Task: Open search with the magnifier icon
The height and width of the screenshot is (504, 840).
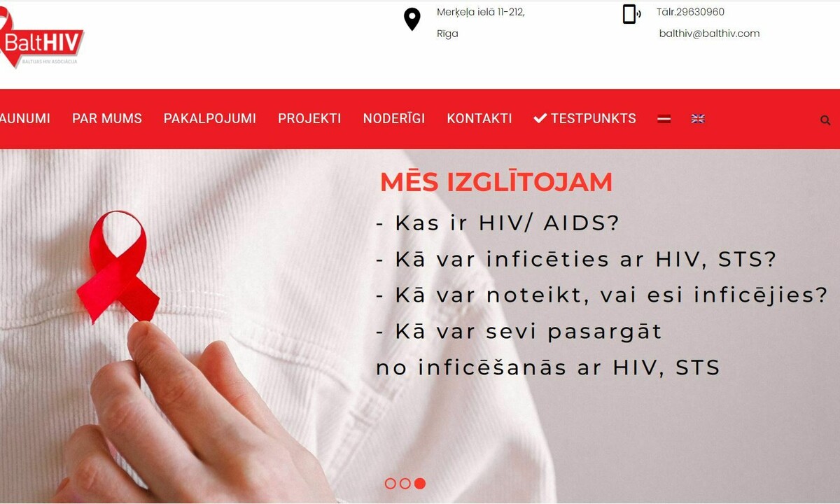Action: tap(825, 120)
